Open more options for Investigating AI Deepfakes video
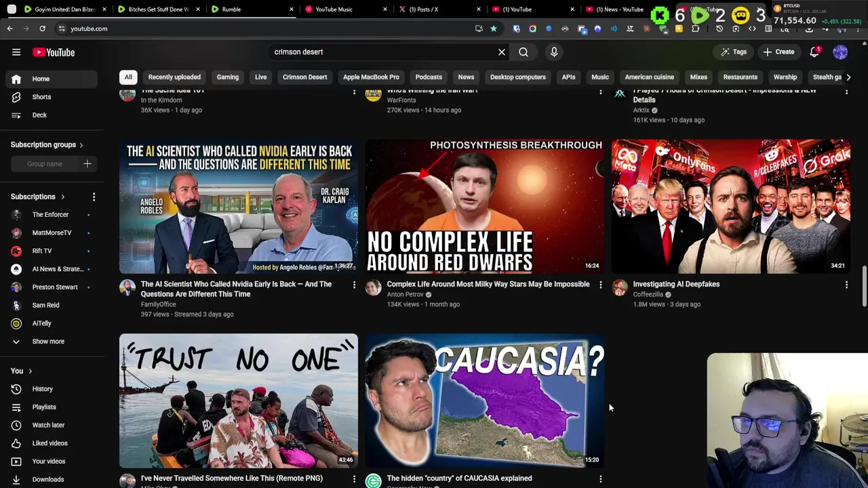Viewport: 868px width, 488px height. point(846,285)
